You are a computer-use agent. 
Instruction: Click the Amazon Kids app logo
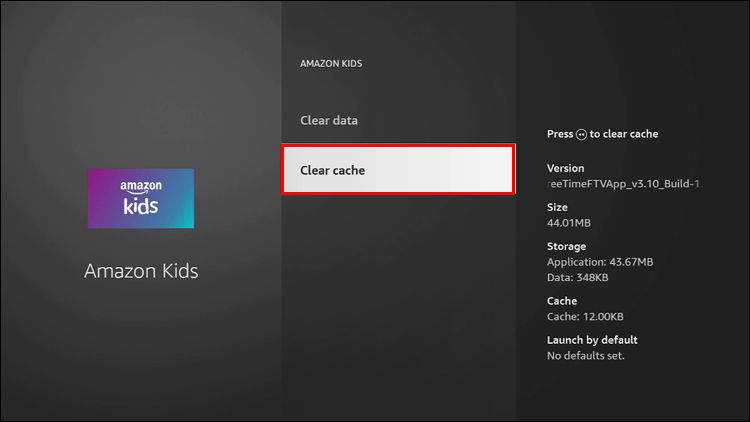(141, 198)
